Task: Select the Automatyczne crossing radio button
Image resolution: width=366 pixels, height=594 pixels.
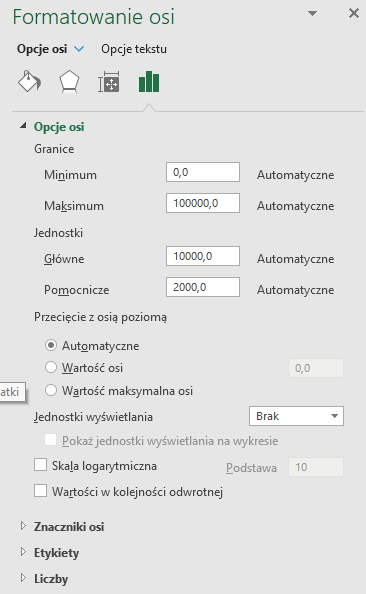Action: pyautogui.click(x=51, y=345)
